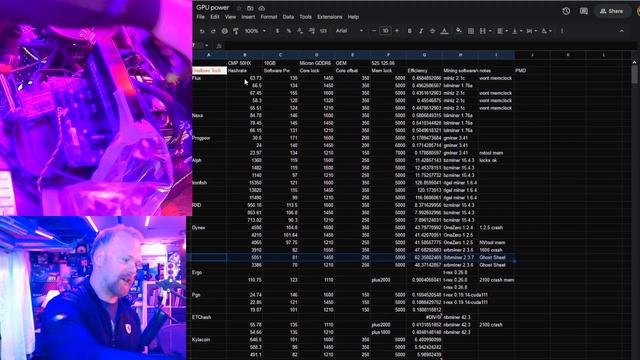The height and width of the screenshot is (360, 640).
Task: Open the text wrapping dropdown
Action: pyautogui.click(x=531, y=31)
